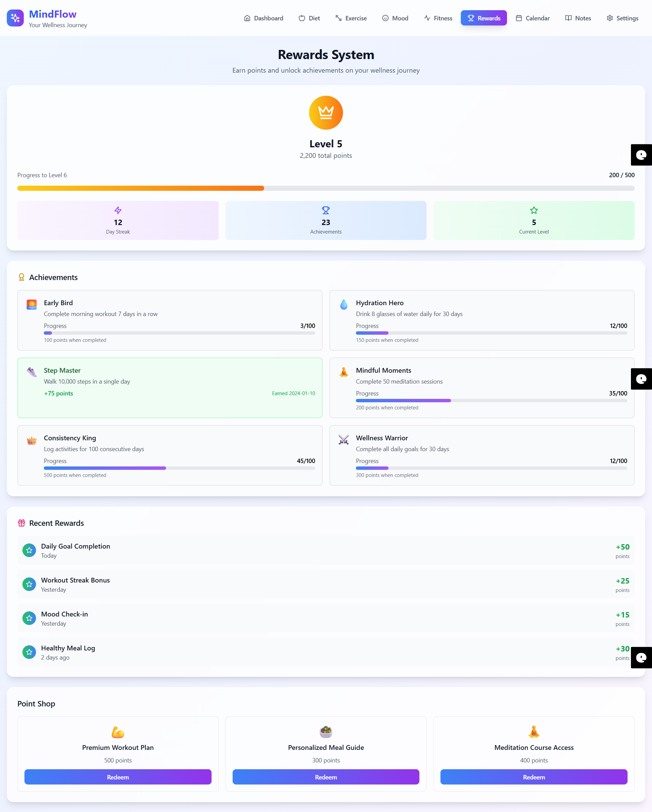Switch to the Calendar tab
The width and height of the screenshot is (652, 812).
532,18
